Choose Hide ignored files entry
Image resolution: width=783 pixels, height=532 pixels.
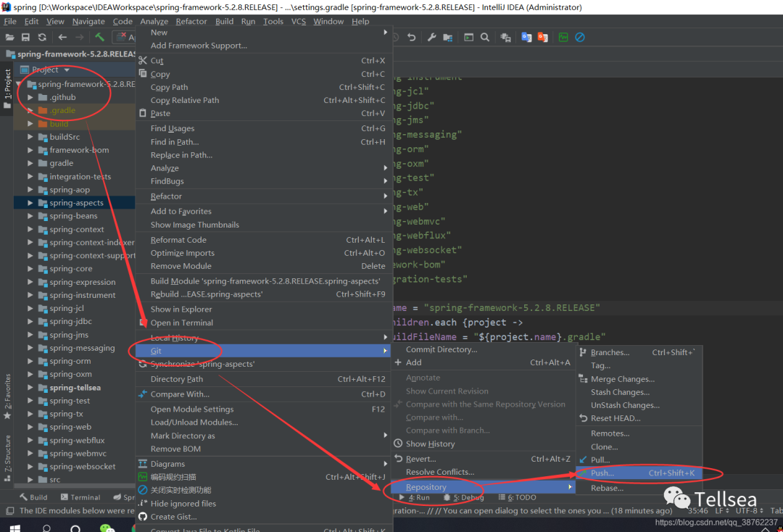pyautogui.click(x=264, y=504)
